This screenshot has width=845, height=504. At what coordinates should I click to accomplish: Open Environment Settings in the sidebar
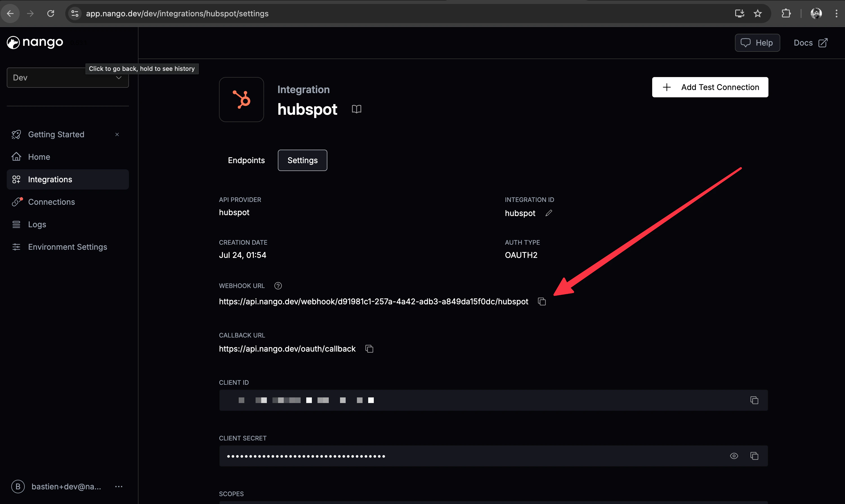(x=67, y=247)
